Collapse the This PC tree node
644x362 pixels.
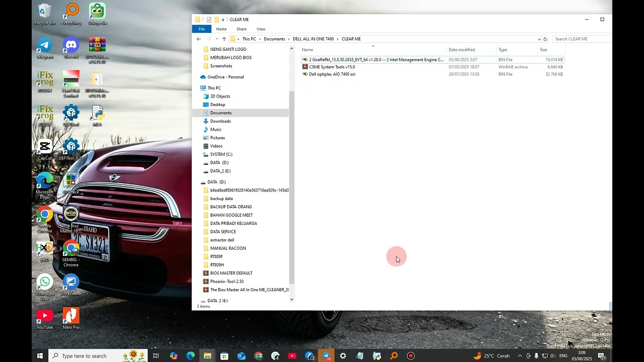click(x=196, y=88)
